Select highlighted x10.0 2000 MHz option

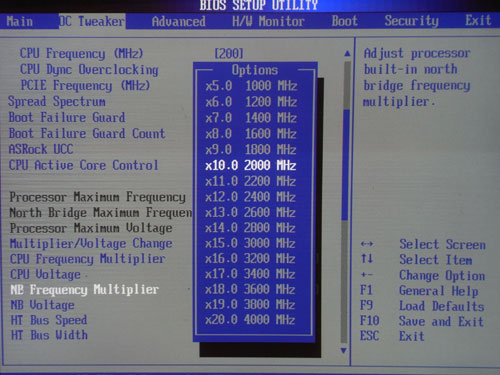pos(251,166)
